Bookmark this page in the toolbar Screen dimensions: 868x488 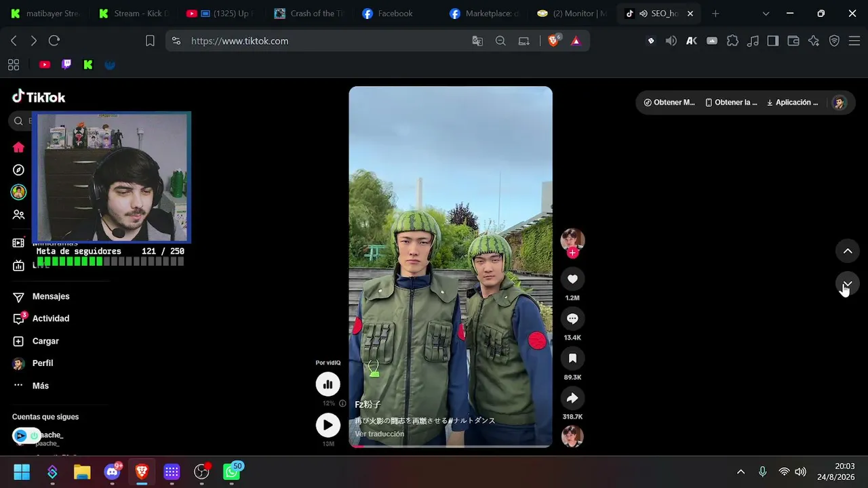(150, 41)
